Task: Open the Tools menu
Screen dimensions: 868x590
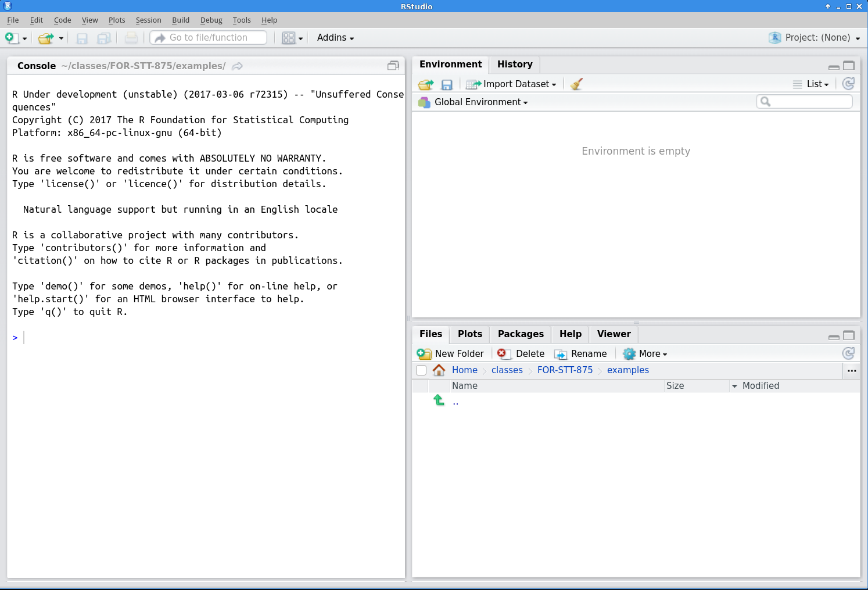Action: point(242,20)
